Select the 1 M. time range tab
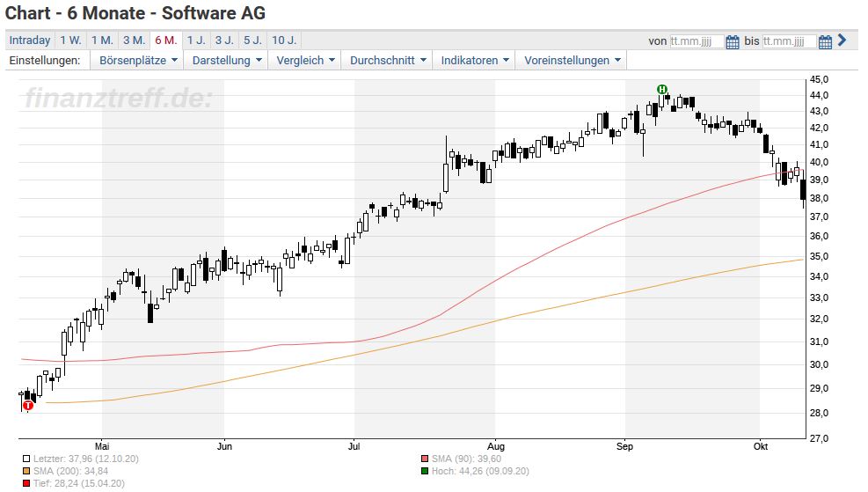Image resolution: width=868 pixels, height=492 pixels. pyautogui.click(x=102, y=40)
